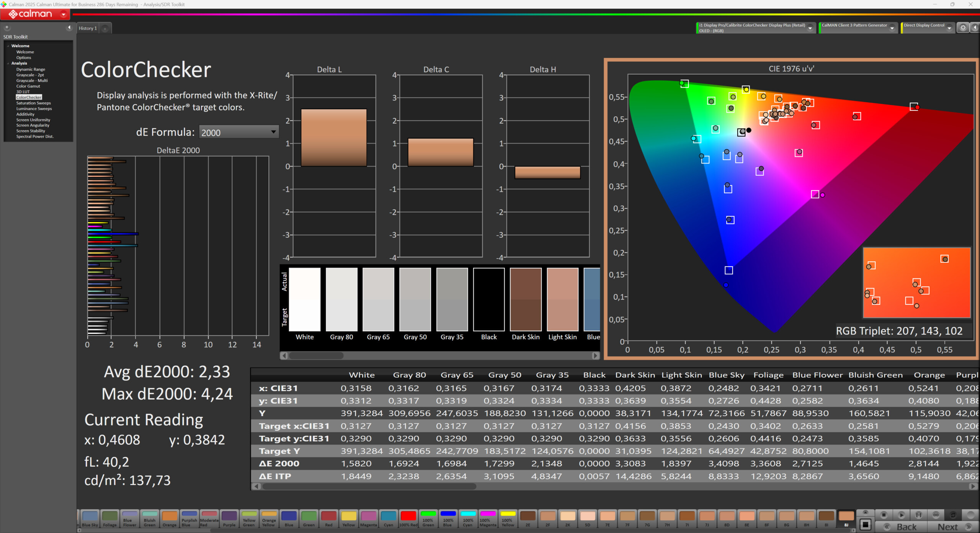Expand the CalMAN Client 3 Pattern Generator dropdown
Viewport: 980px width, 533px height.
click(892, 28)
